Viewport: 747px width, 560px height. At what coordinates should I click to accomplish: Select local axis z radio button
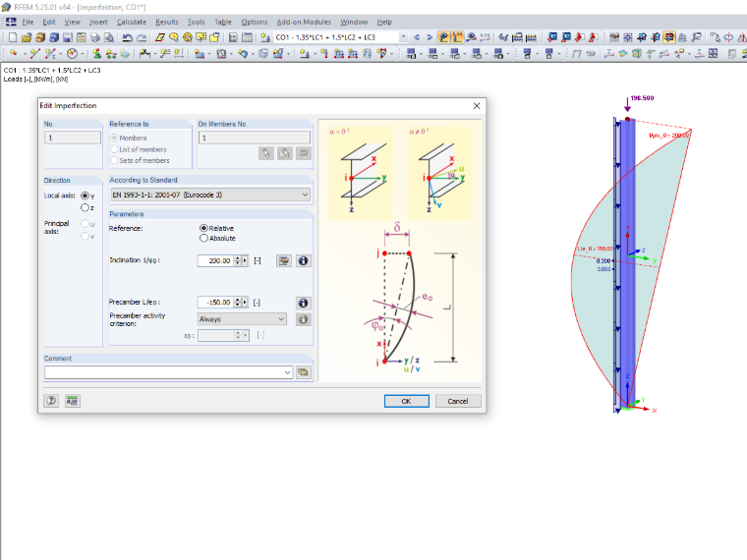pyautogui.click(x=85, y=207)
